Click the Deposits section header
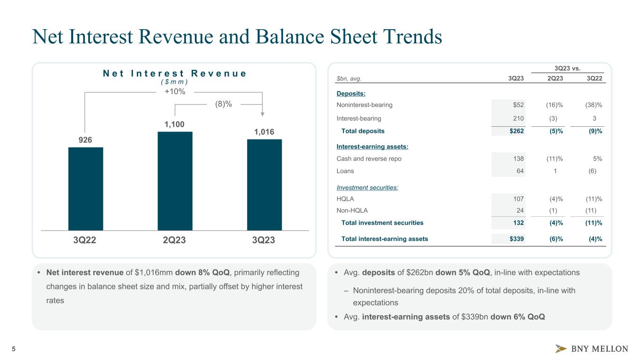The width and height of the screenshot is (644, 362). point(351,94)
